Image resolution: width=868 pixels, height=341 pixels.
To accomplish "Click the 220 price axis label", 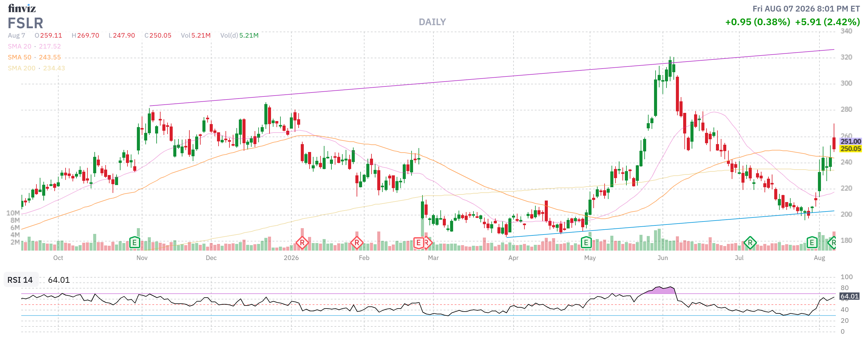I will tap(846, 188).
